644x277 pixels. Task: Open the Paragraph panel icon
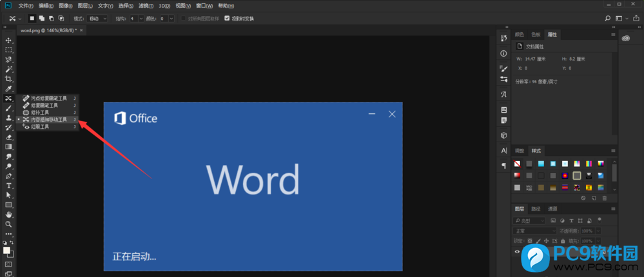point(504,166)
